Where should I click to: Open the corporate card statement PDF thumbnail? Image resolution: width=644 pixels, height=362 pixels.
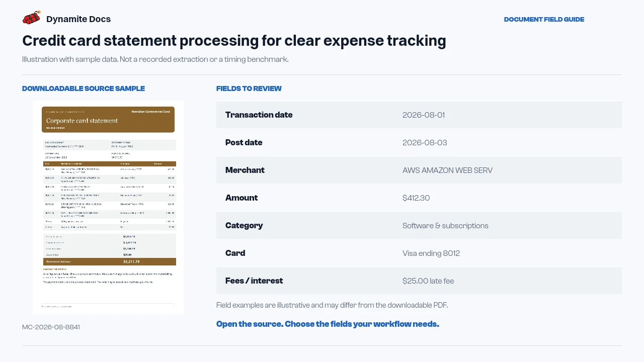click(108, 207)
